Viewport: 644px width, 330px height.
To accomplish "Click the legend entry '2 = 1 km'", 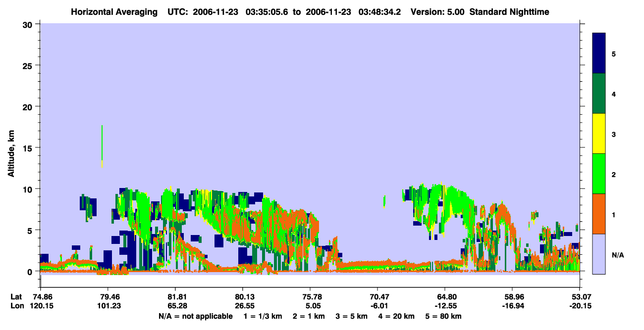I will tap(309, 316).
